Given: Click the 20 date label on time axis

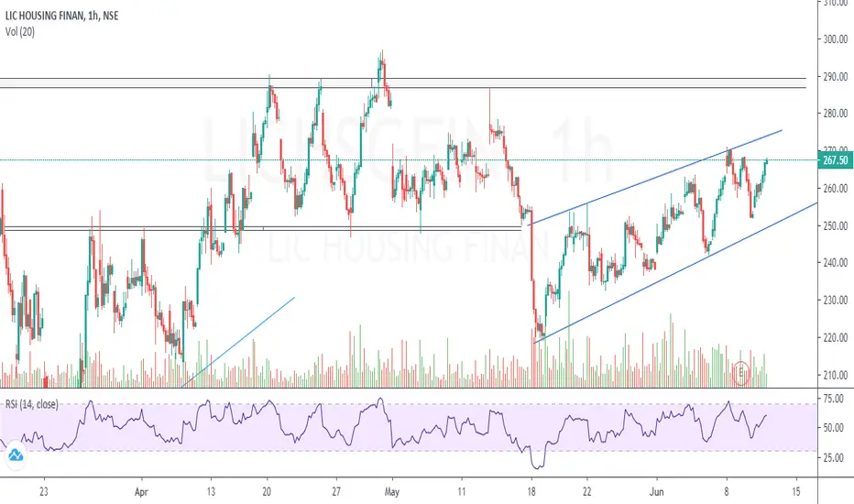Looking at the screenshot, I should (267, 491).
